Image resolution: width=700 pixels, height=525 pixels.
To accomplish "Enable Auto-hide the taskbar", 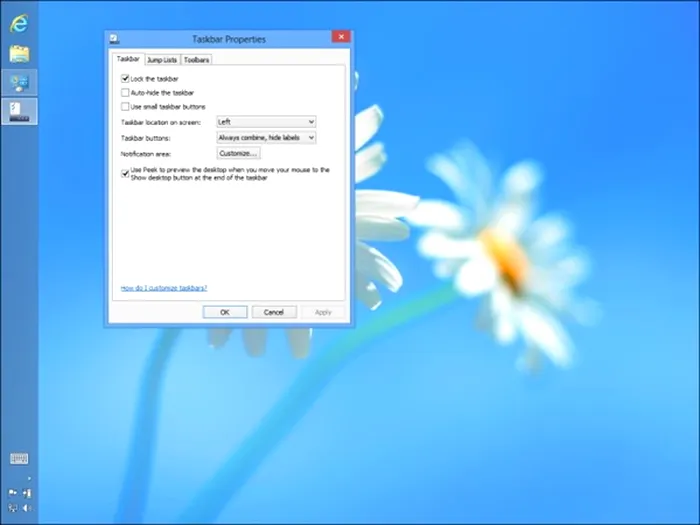I will [125, 93].
